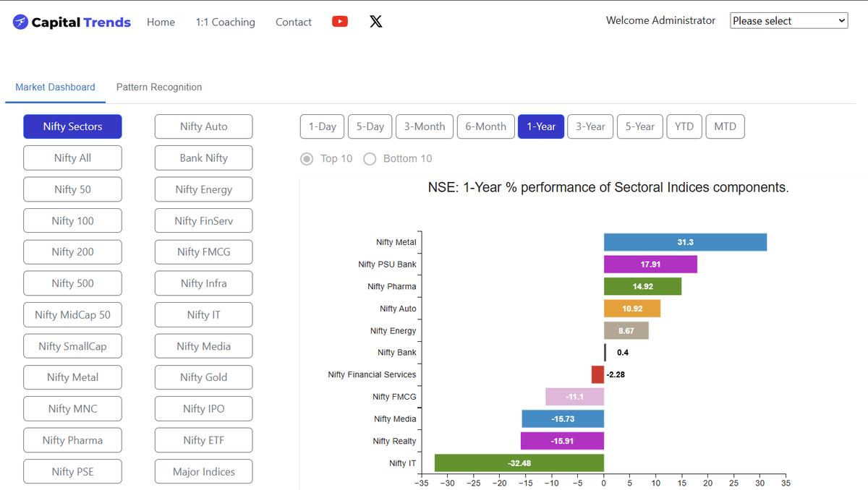Click the Nifty All button
868x490 pixels.
tap(72, 158)
